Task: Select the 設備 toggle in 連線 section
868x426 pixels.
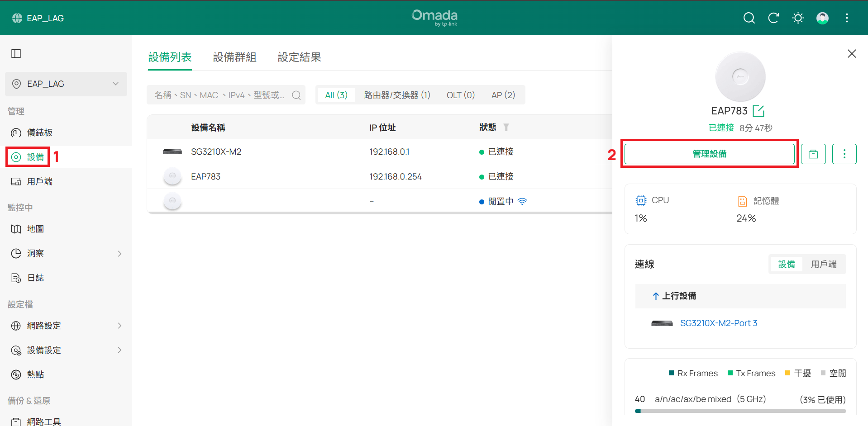Action: pos(787,264)
